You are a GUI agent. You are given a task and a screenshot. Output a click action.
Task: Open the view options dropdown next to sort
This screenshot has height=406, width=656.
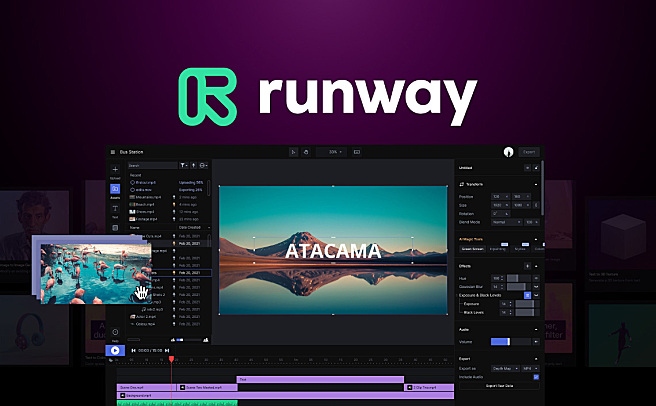[x=203, y=165]
